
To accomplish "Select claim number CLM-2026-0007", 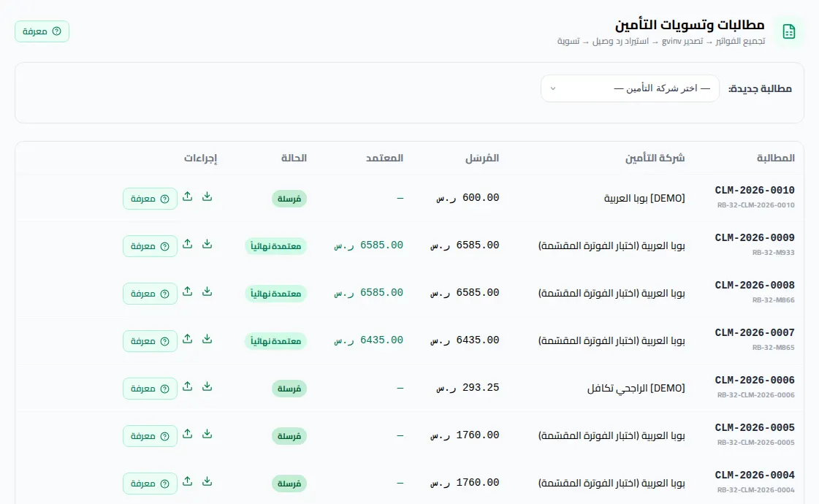I will [755, 332].
